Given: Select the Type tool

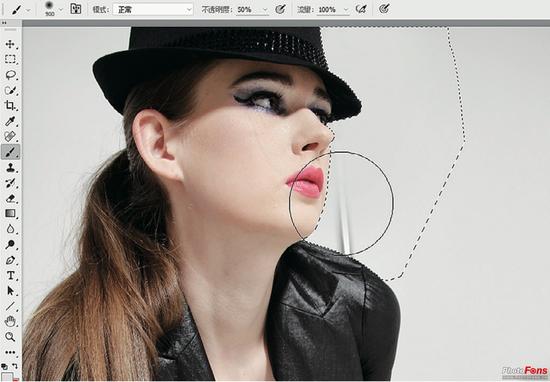Looking at the screenshot, I should [10, 275].
